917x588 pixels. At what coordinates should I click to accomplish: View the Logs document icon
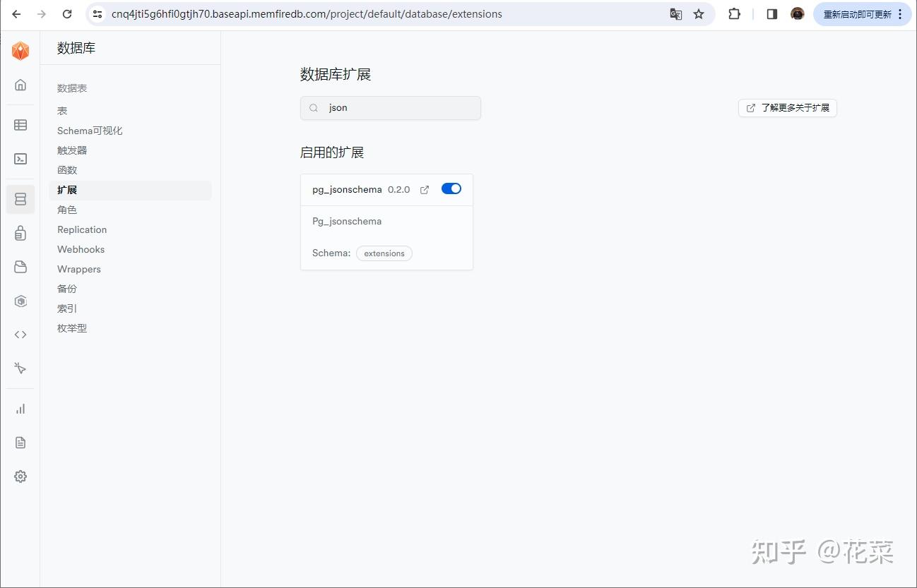20,442
